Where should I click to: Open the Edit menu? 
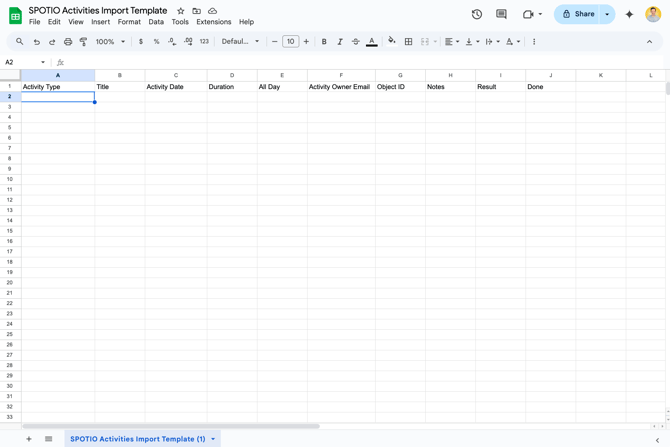pyautogui.click(x=54, y=22)
